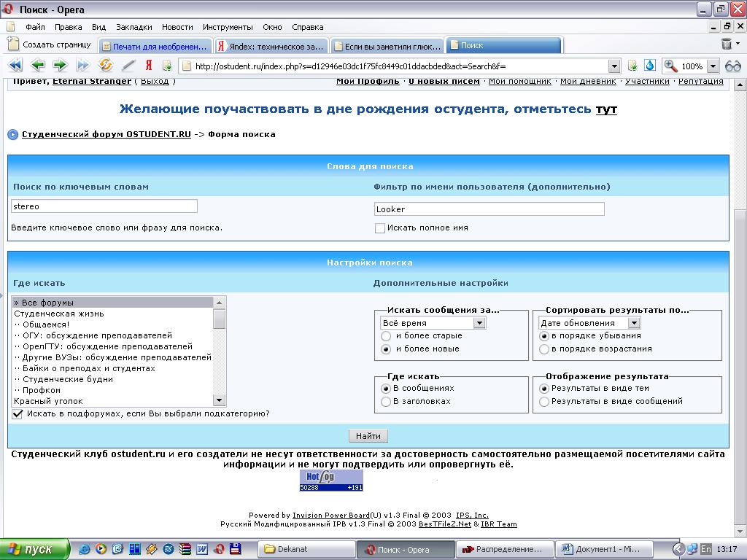Open the Мой Профиль link
747x560 pixels.
pos(368,81)
